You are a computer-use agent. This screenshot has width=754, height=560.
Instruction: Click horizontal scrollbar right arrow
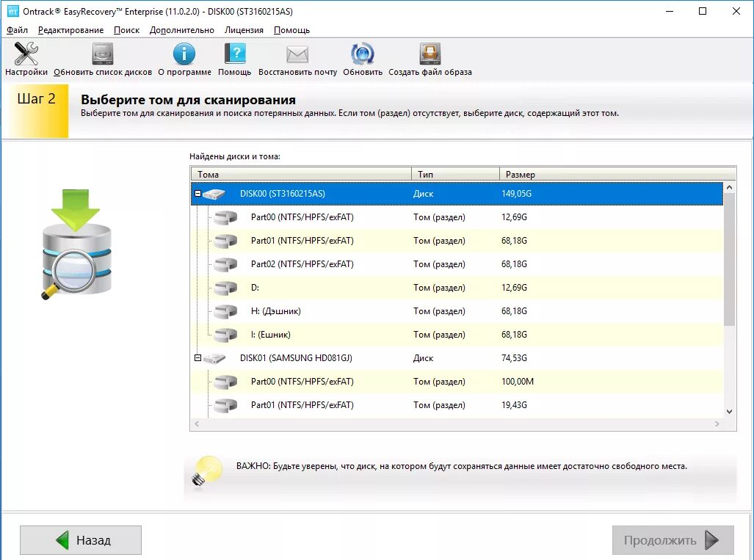(717, 424)
